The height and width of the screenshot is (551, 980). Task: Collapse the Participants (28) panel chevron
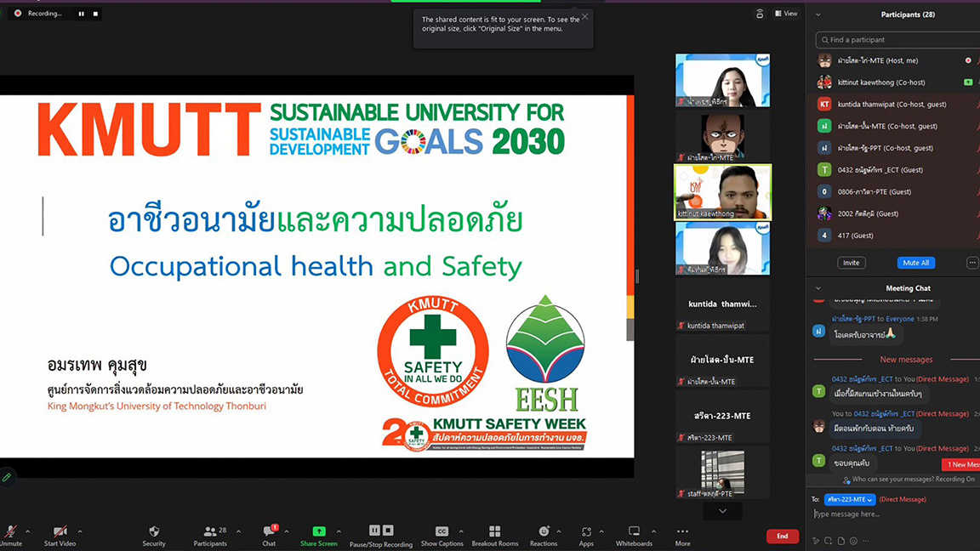pos(818,14)
